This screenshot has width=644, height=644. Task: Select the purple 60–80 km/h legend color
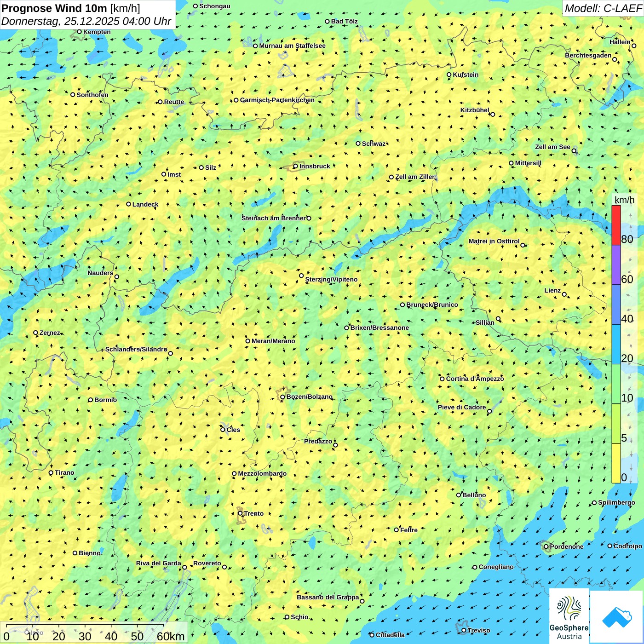[616, 265]
